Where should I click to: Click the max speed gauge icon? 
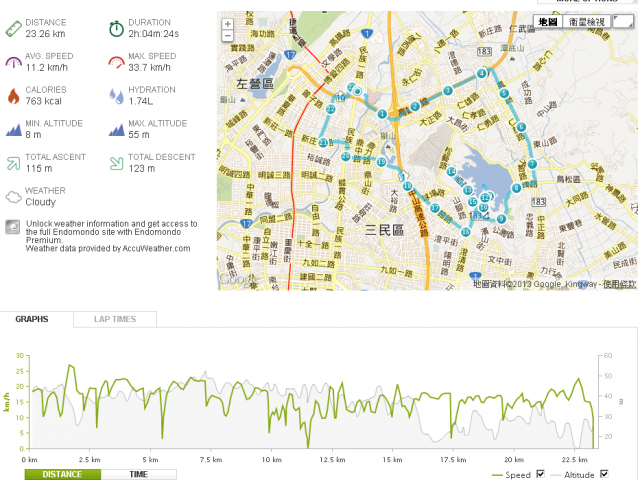(116, 62)
